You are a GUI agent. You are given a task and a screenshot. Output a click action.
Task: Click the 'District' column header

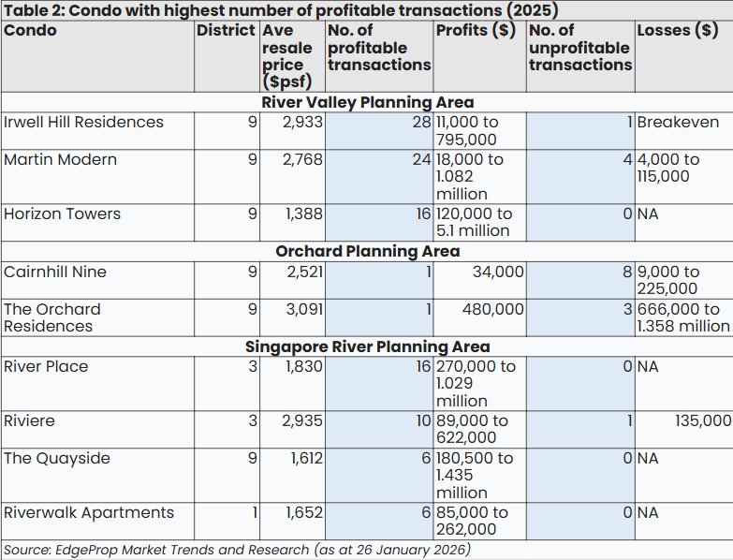point(225,30)
